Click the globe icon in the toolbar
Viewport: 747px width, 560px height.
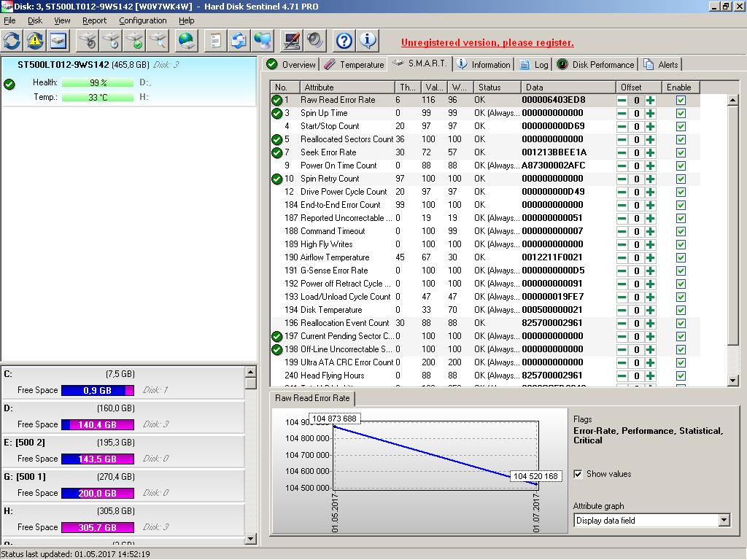[x=187, y=41]
